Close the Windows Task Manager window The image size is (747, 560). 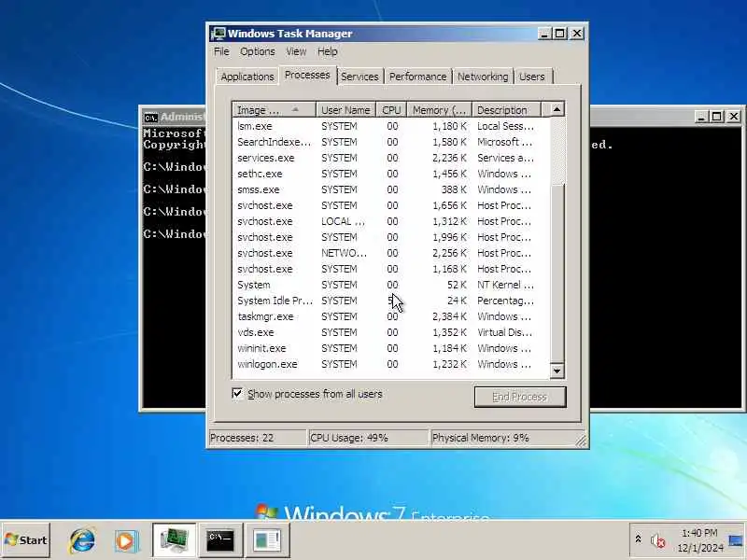[x=577, y=34]
